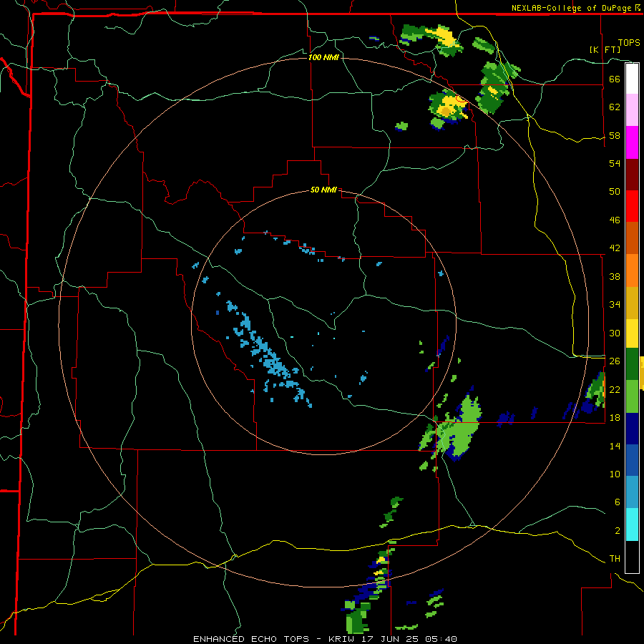Screen dimensions: 644x644
Task: Select the dark red maroon legend swatch
Action: [x=632, y=174]
